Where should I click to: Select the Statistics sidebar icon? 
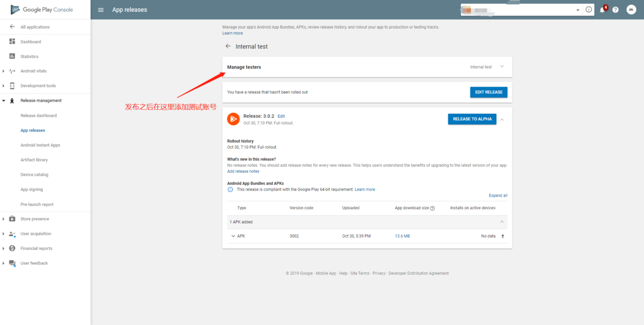(11, 56)
